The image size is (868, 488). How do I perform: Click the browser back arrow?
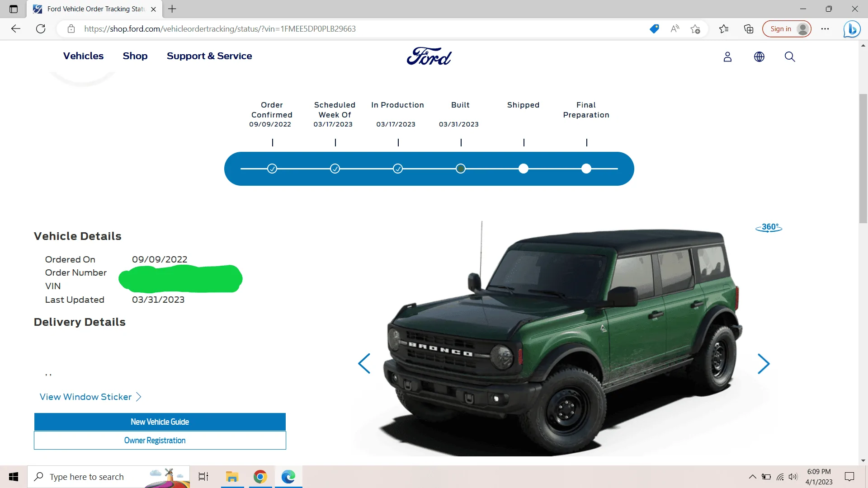pyautogui.click(x=16, y=29)
